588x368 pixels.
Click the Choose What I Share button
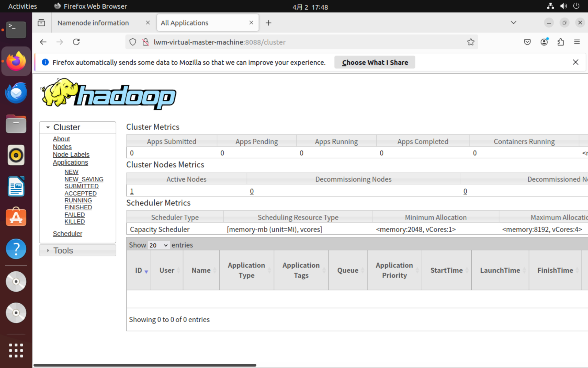375,62
